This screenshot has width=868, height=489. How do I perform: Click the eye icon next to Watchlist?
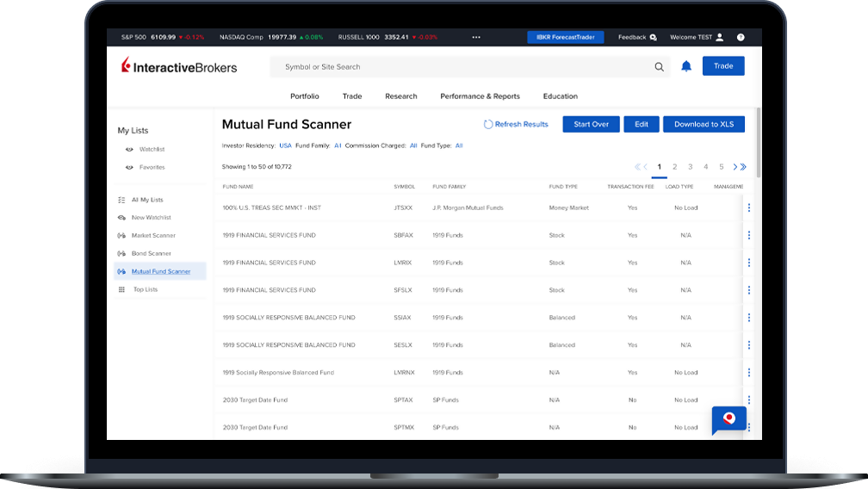click(129, 149)
